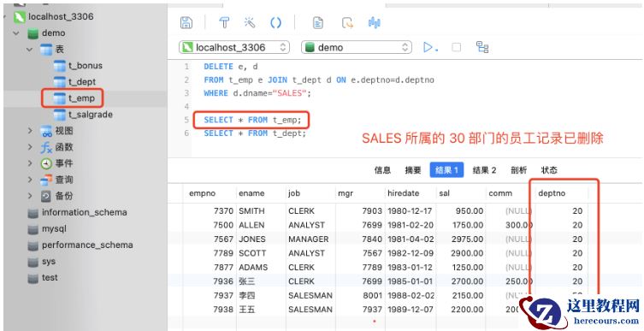Click SQL line 5 SELECT * FROM t_emp
The width and height of the screenshot is (644, 331).
coord(252,120)
